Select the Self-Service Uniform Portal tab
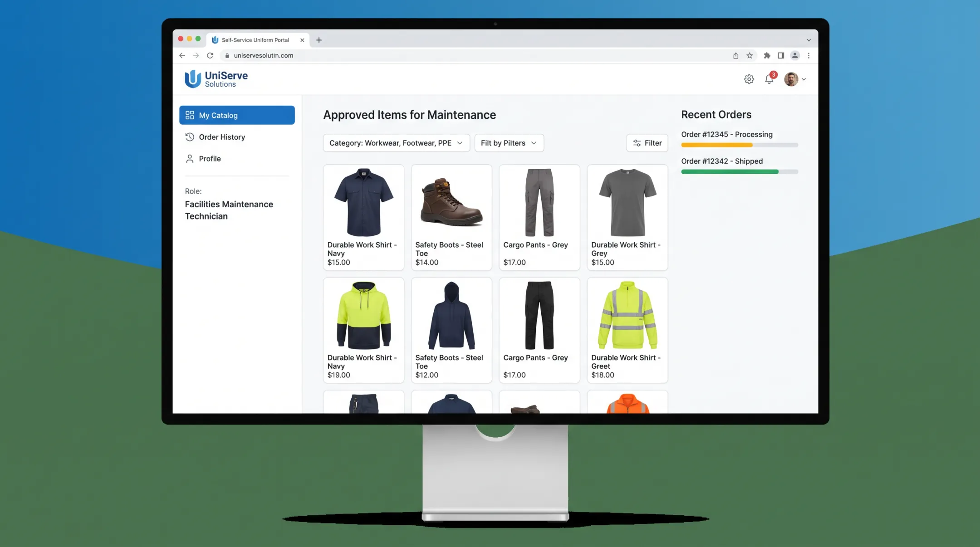The image size is (980, 547). coord(255,40)
